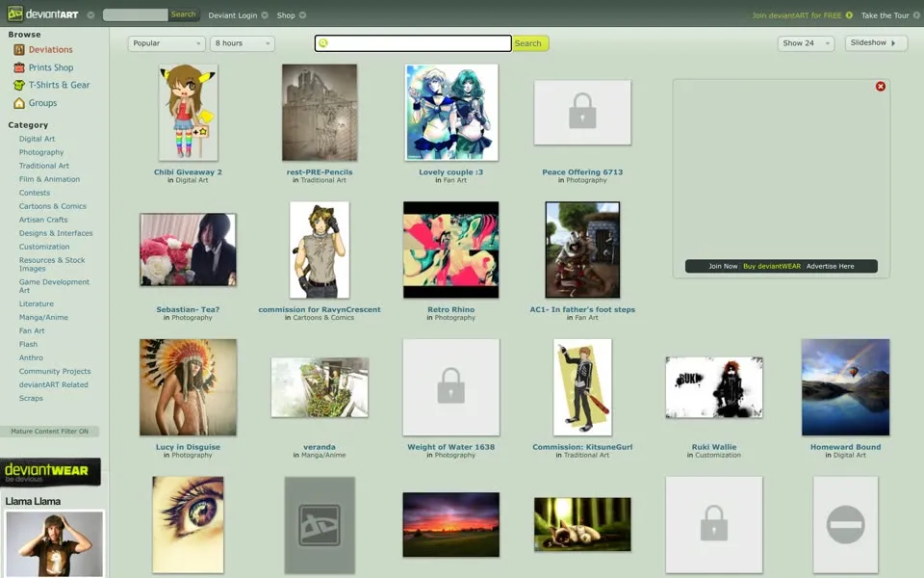
Task: Select the Community Projects category
Action: click(x=55, y=372)
